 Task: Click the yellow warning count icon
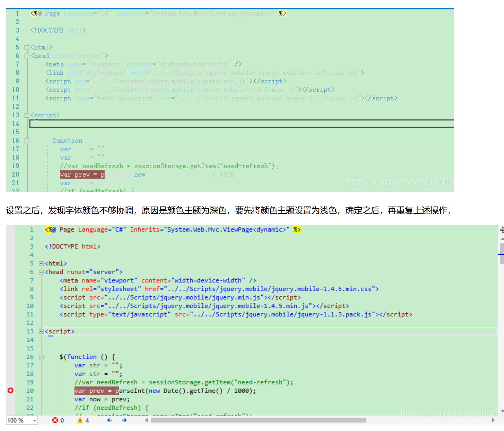click(80, 420)
